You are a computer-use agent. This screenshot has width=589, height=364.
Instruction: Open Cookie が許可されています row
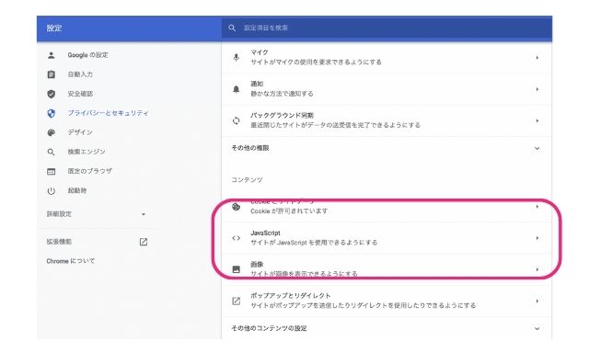tap(387, 207)
